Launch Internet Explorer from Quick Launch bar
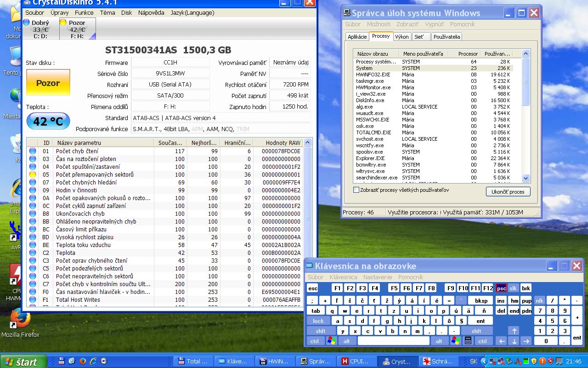Image resolution: width=588 pixels, height=368 pixels. pos(93,361)
